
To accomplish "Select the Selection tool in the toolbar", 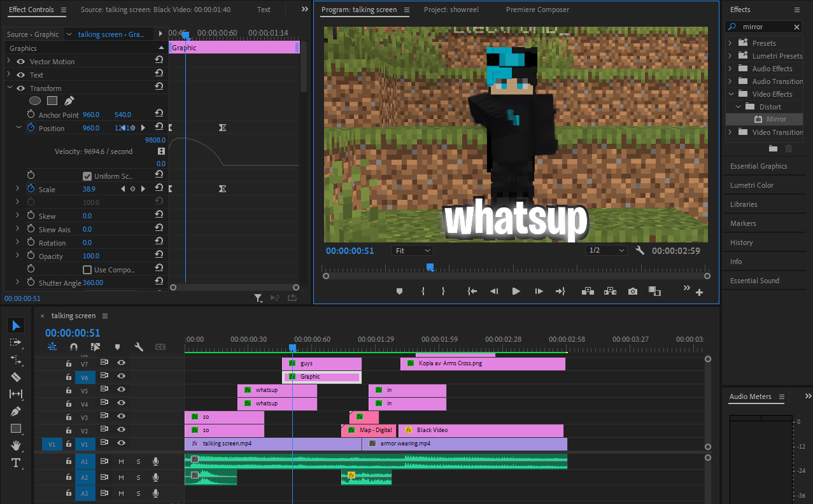I will coord(16,326).
